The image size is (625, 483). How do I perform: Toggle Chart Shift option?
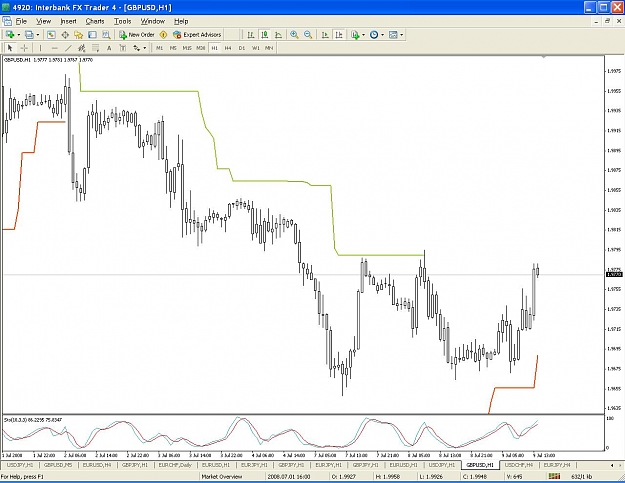(x=339, y=35)
